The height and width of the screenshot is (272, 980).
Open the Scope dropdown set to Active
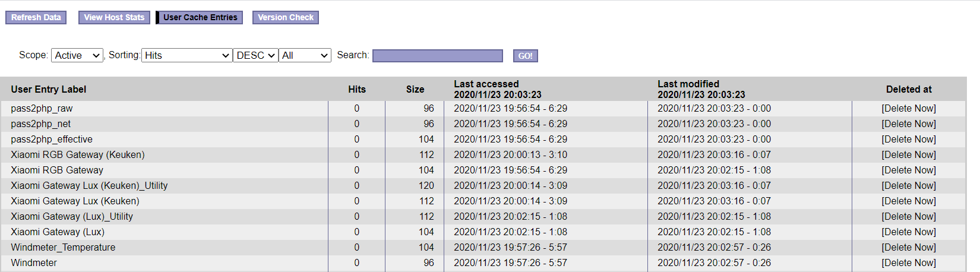77,55
